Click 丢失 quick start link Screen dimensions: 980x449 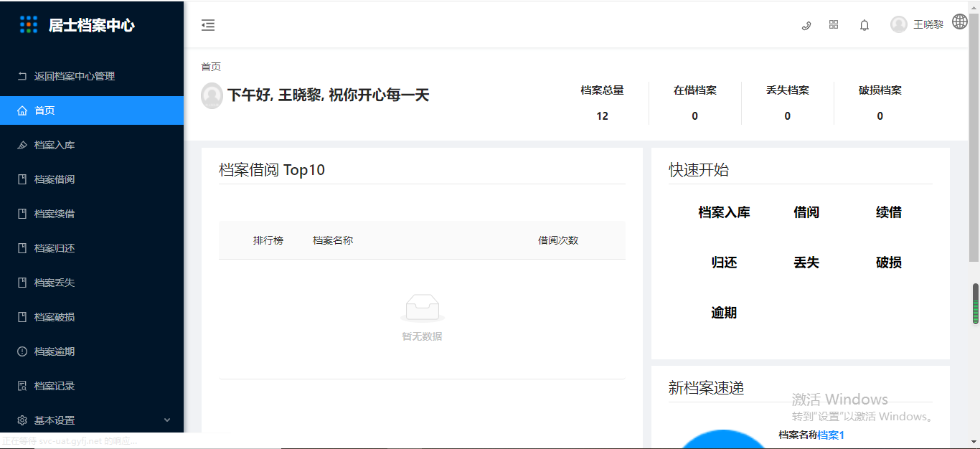point(806,263)
